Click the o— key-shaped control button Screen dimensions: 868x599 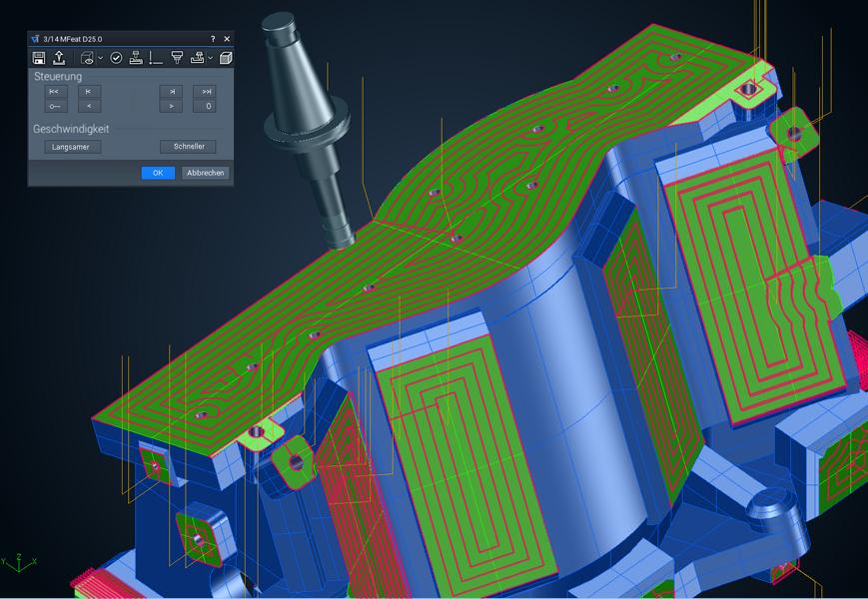(x=56, y=106)
